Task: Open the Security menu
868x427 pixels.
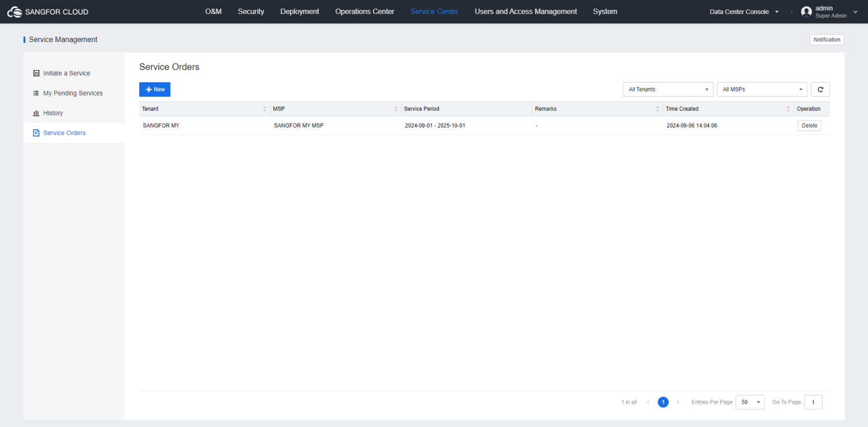Action: pos(251,12)
